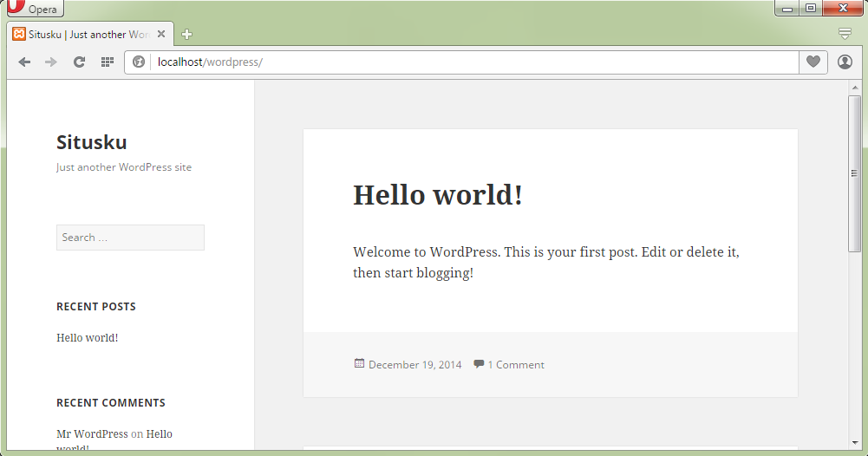Focus the Search field in sidebar
Viewport: 868px width, 456px height.
130,238
